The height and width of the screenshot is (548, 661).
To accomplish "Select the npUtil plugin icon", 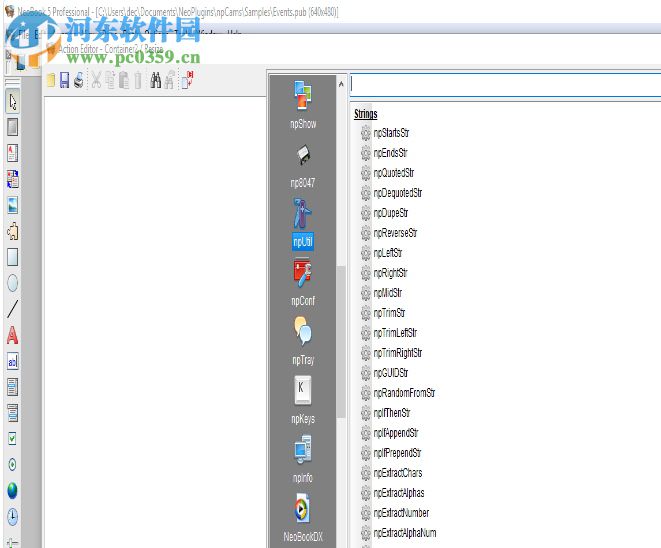I will point(303,213).
